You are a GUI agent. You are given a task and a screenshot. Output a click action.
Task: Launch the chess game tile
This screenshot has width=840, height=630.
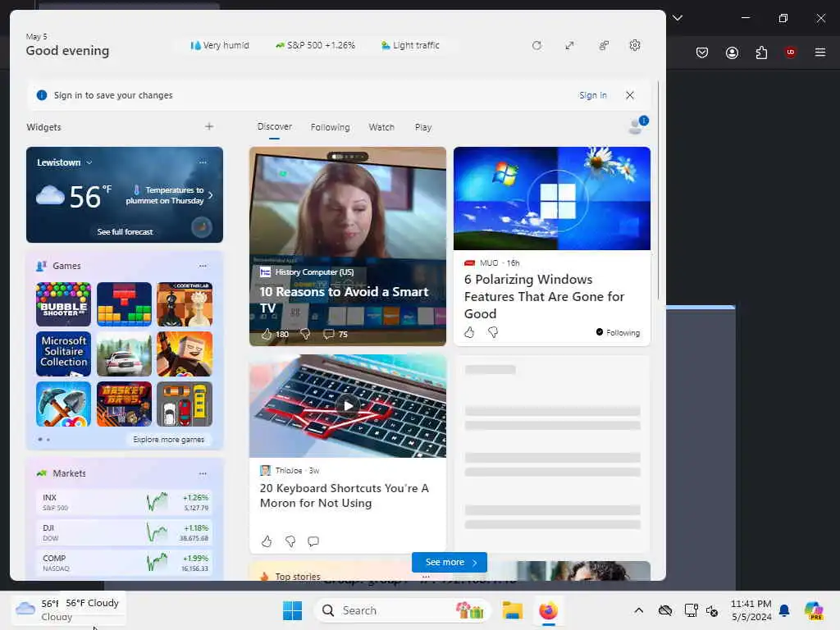185,304
